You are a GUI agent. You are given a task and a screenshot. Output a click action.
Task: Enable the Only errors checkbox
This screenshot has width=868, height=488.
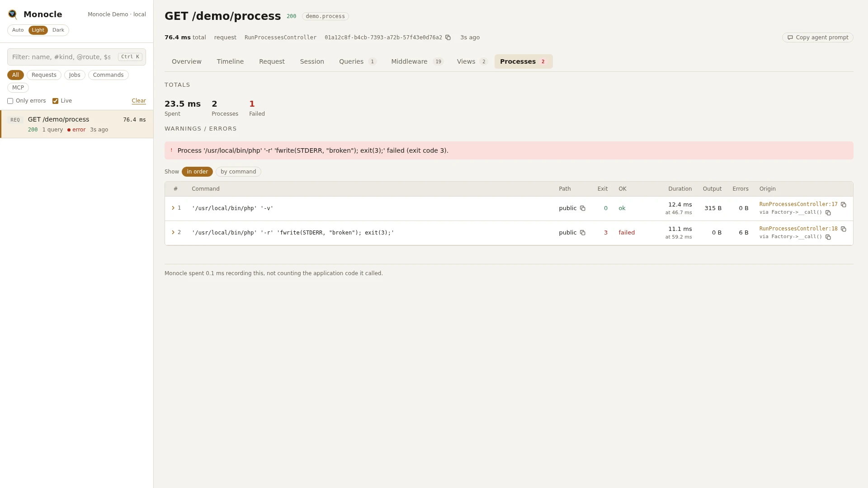click(x=10, y=101)
